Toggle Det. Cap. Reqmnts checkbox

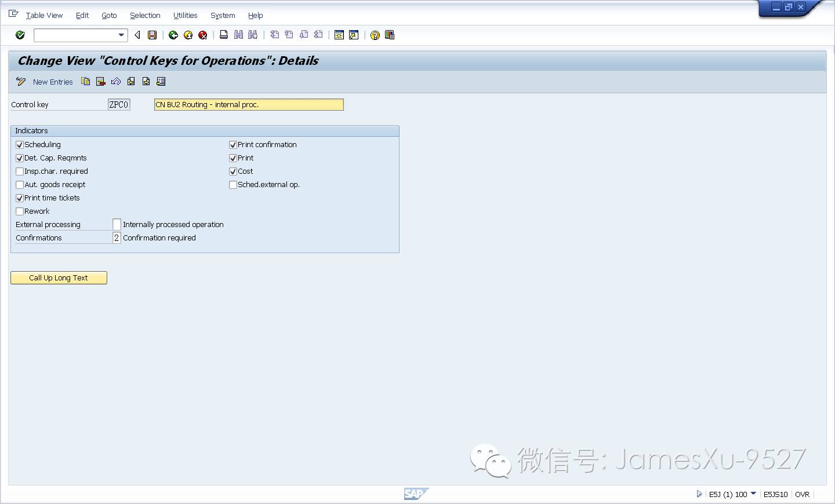click(20, 158)
